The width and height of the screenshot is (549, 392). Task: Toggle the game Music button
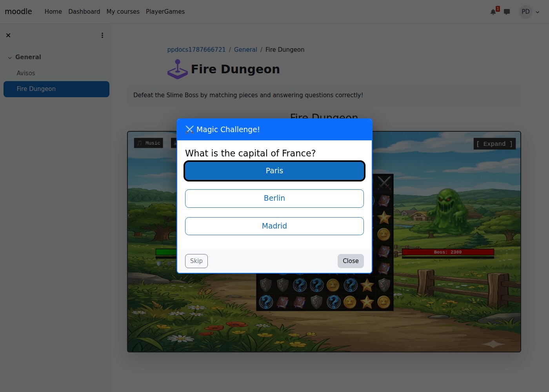pos(149,143)
